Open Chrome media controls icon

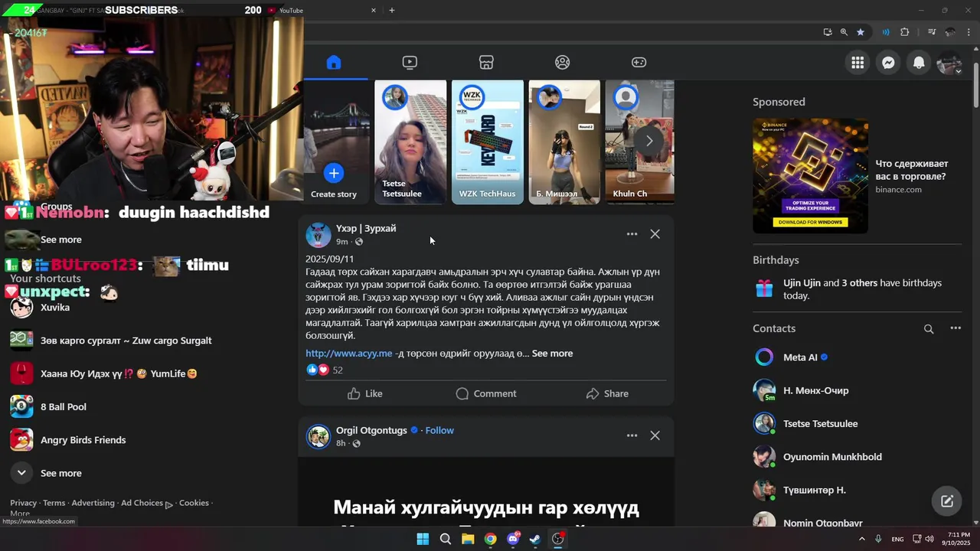tap(932, 32)
